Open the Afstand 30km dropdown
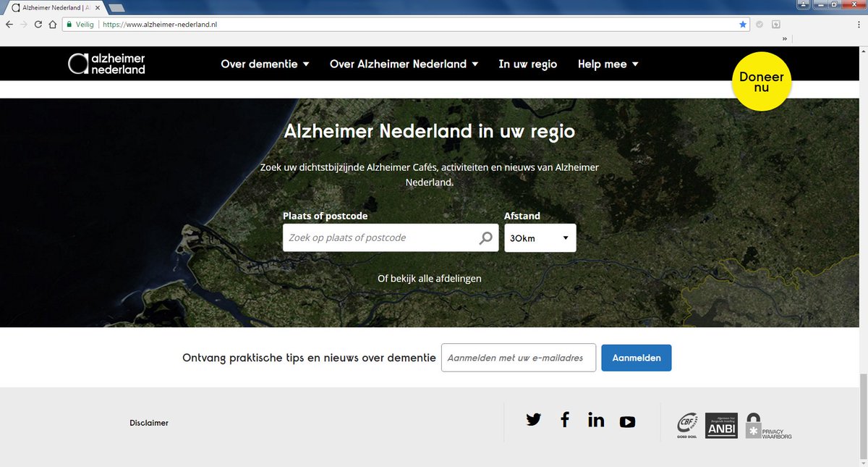 pos(540,237)
